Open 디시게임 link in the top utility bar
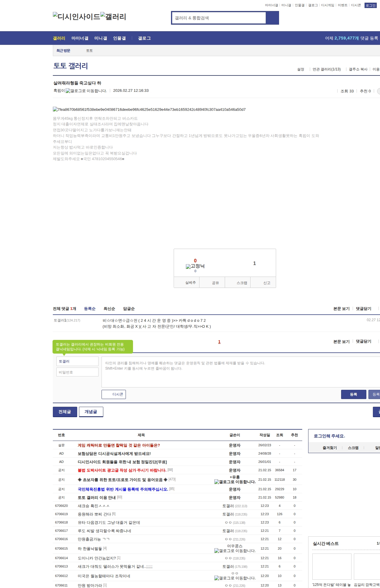Screen dimensions: 380x588 click(x=328, y=5)
